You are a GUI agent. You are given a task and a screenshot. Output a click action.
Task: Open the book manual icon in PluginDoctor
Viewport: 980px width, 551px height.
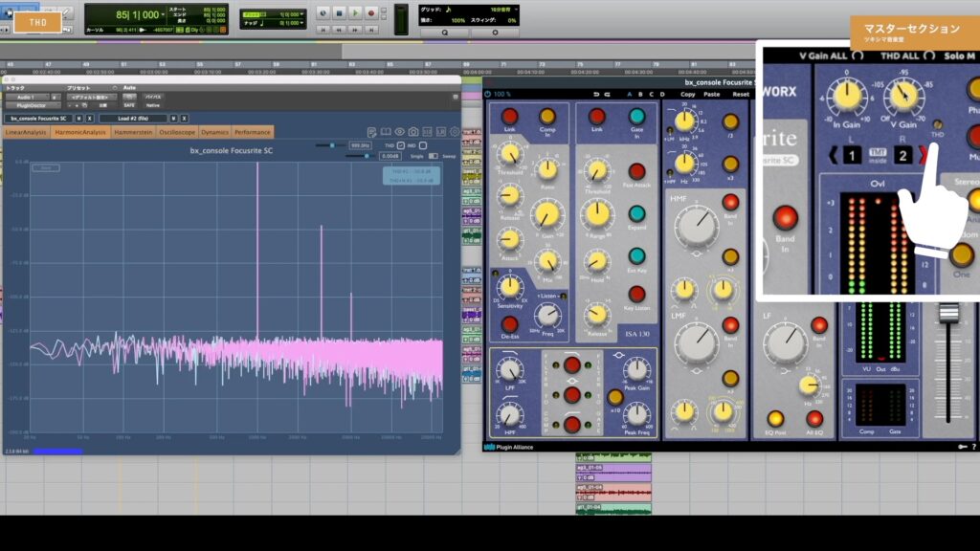click(x=386, y=132)
